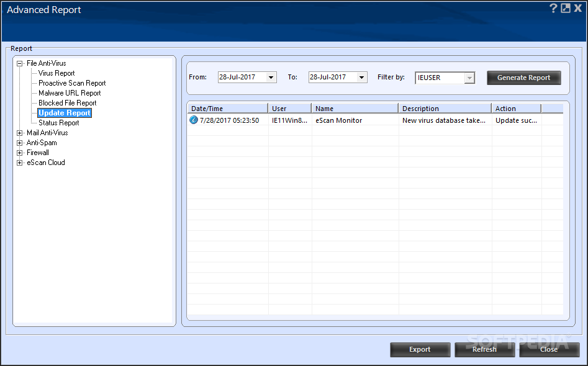Select Firewall label in tree
Viewport: 588px width, 366px height.
coord(37,153)
